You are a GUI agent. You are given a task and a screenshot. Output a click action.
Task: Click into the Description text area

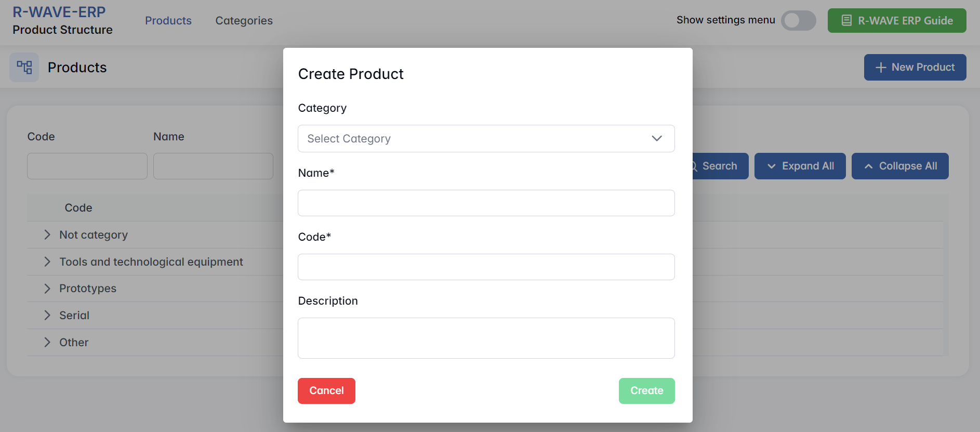(x=486, y=338)
